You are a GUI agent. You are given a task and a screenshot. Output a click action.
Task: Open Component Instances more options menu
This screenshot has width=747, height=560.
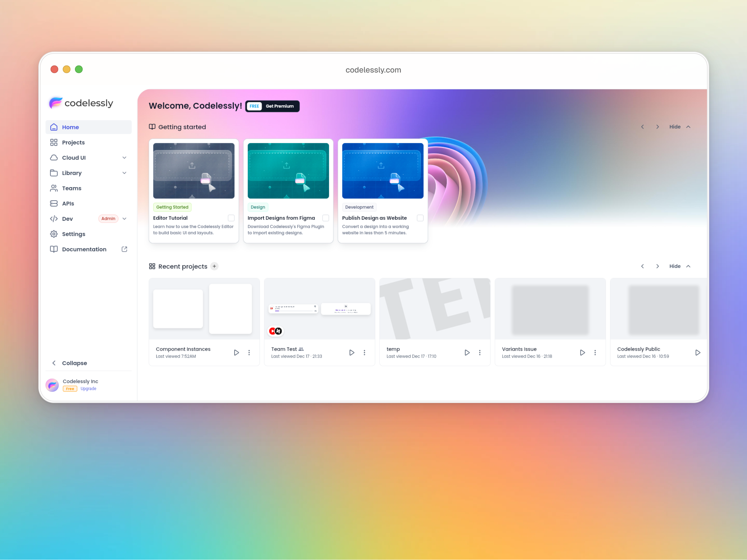point(249,353)
